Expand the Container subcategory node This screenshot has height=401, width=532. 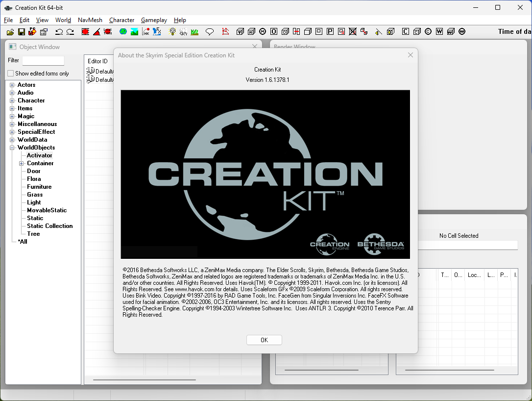(22, 163)
